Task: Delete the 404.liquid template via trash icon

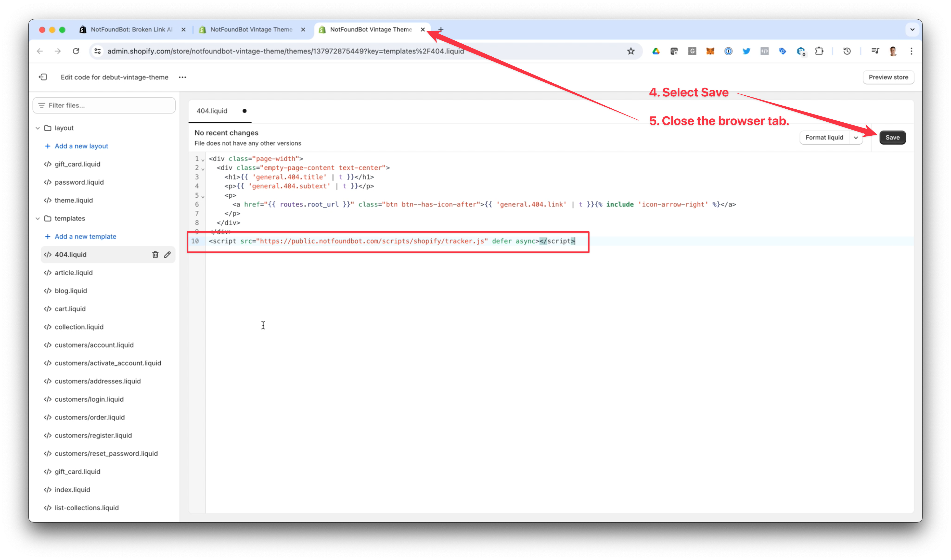Action: coord(156,254)
